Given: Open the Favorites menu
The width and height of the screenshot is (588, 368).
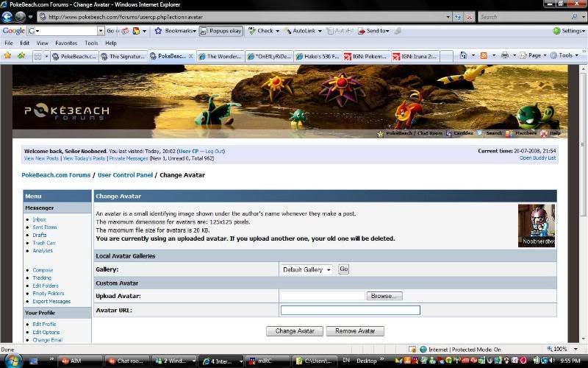Looking at the screenshot, I should click(66, 43).
